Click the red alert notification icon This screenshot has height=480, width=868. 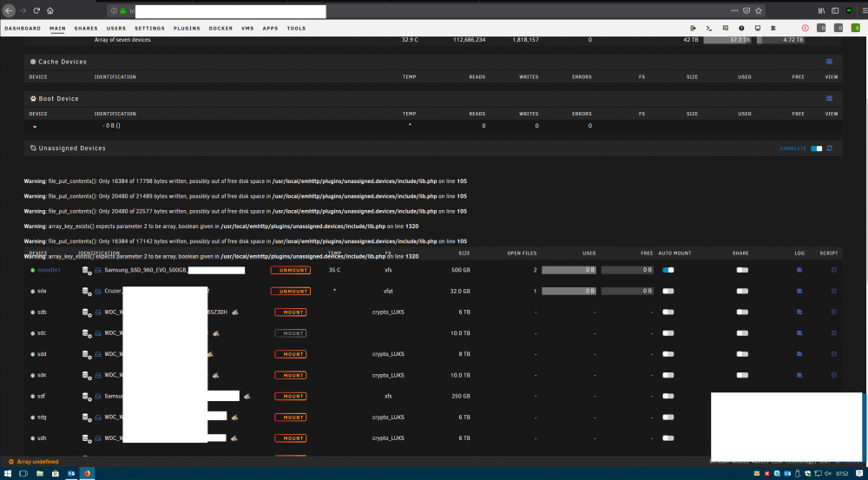(x=805, y=29)
